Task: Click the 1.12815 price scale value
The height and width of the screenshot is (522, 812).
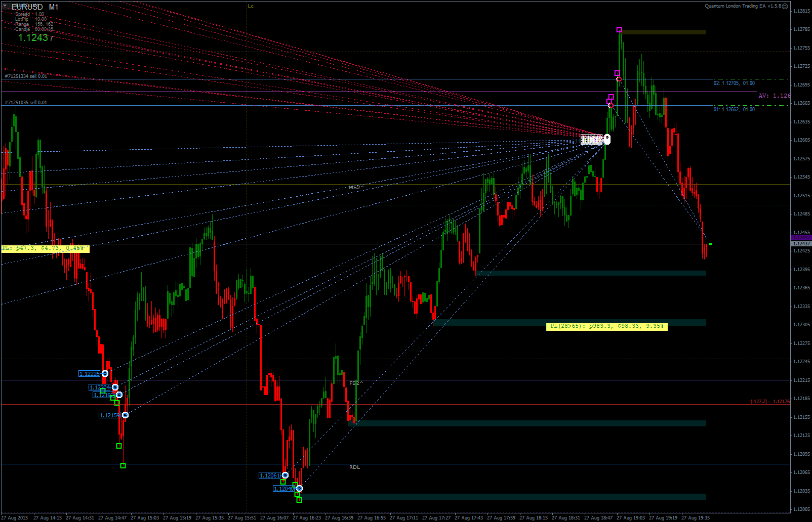Action: click(801, 11)
